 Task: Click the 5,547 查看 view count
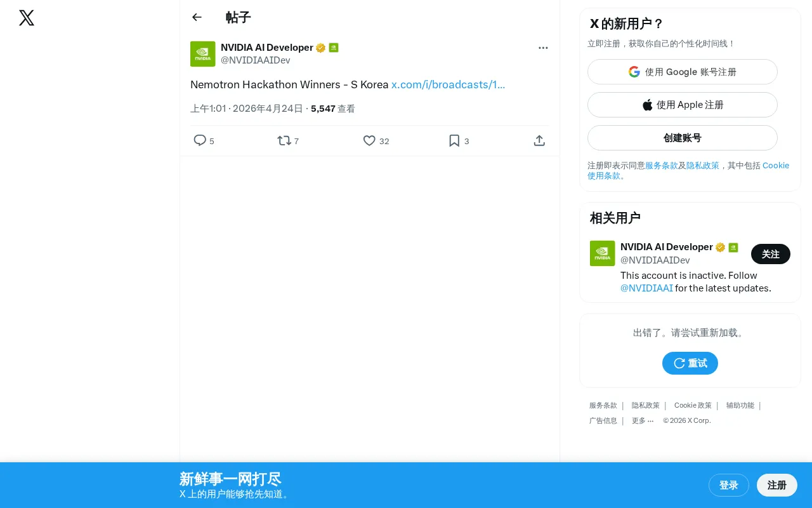coord(333,109)
